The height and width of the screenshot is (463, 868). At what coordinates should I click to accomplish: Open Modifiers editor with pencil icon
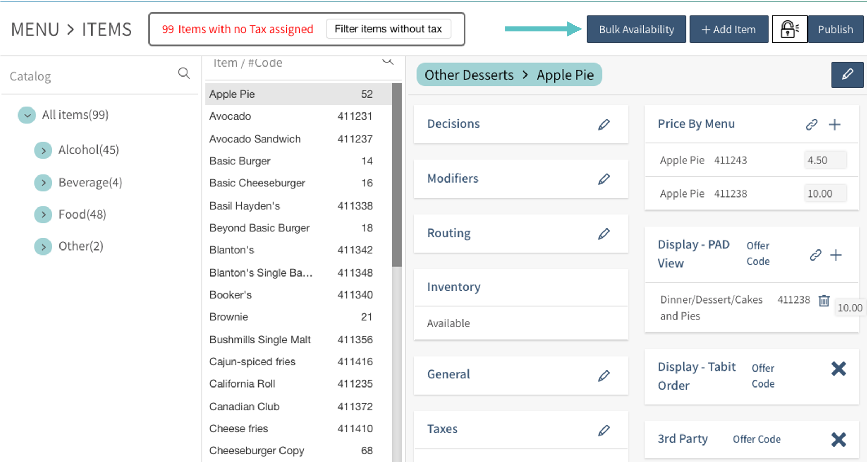click(x=604, y=179)
